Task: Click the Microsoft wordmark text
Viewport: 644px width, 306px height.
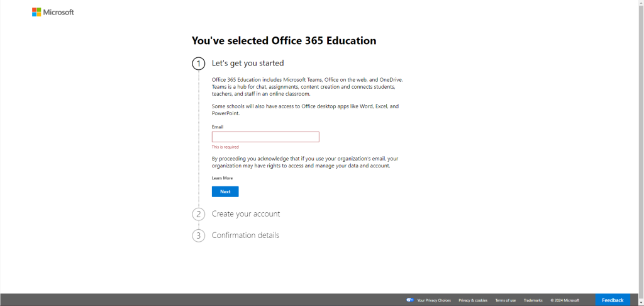Action: (58, 12)
